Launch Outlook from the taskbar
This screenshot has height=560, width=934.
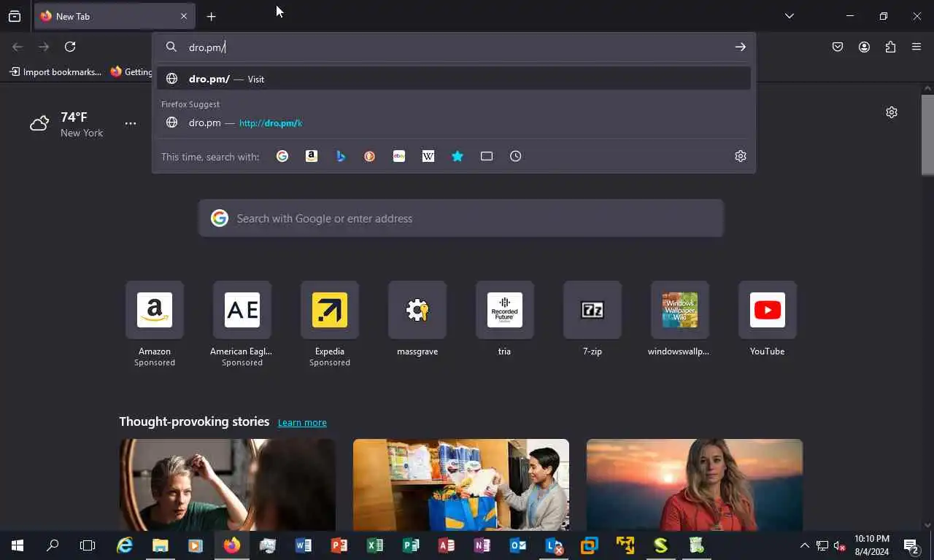click(x=518, y=545)
